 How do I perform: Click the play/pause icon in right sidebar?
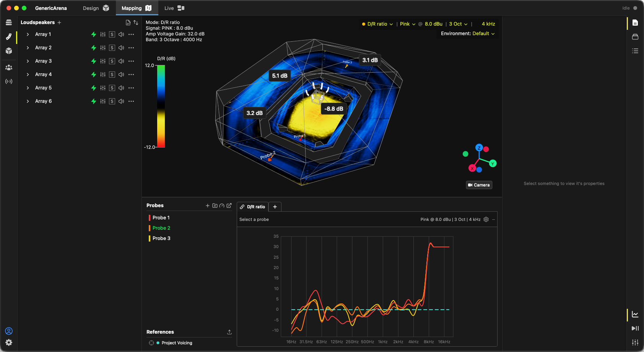(x=635, y=328)
